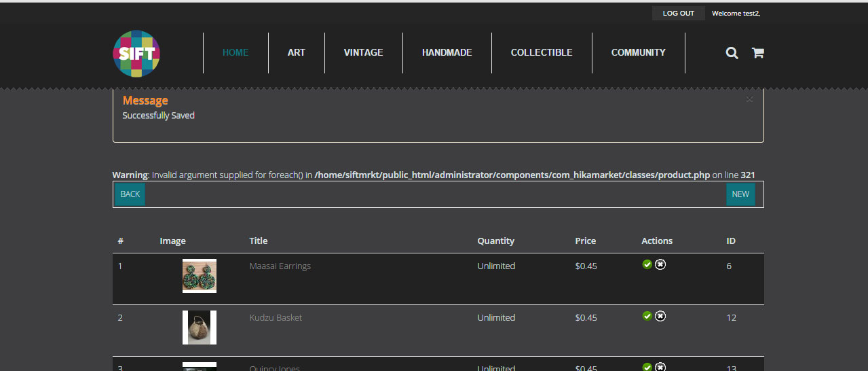Open the ART menu item
Screen dimensions: 868x371
297,52
